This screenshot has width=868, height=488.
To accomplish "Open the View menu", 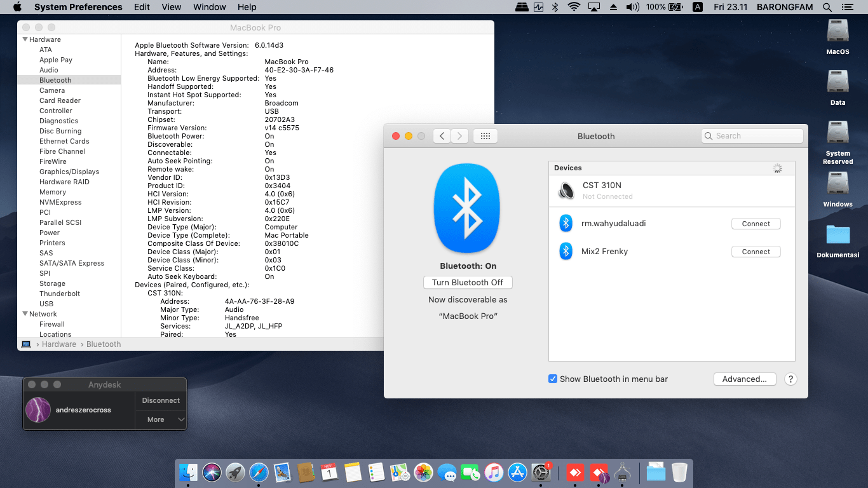I will [x=172, y=7].
